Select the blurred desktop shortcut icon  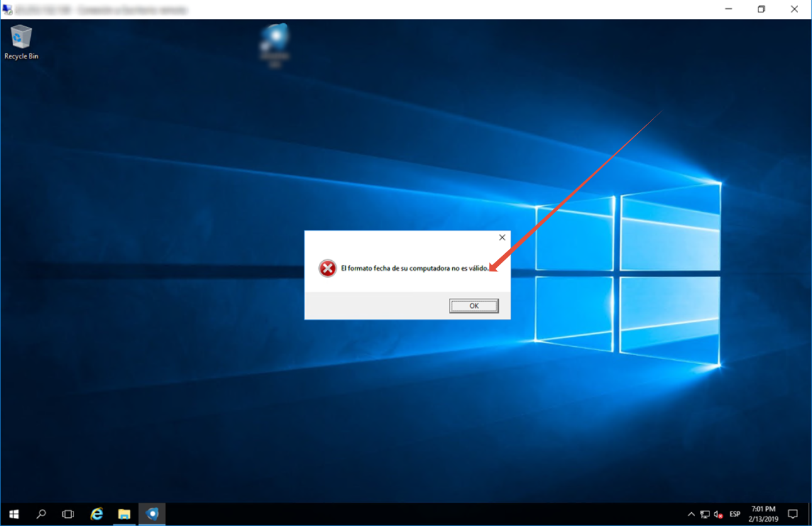coord(274,45)
